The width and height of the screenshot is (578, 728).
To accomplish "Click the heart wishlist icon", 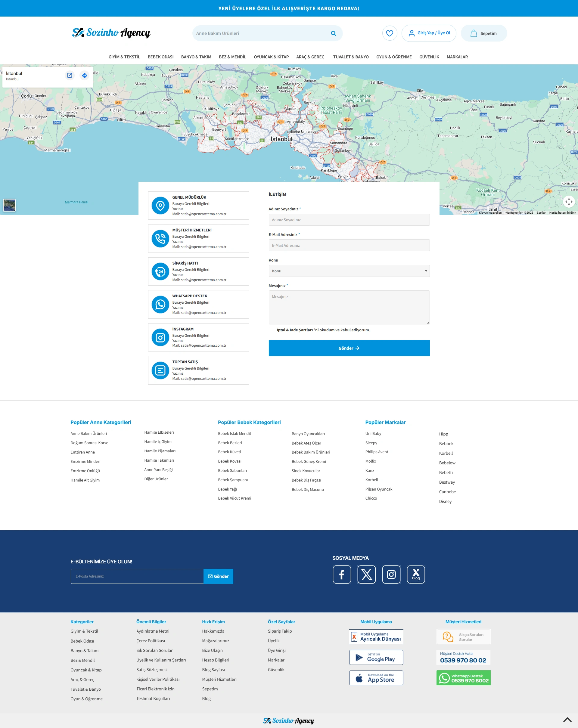I will [390, 33].
